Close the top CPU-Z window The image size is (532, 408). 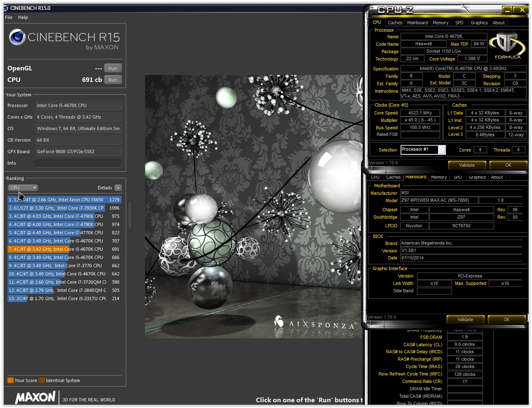[522, 10]
